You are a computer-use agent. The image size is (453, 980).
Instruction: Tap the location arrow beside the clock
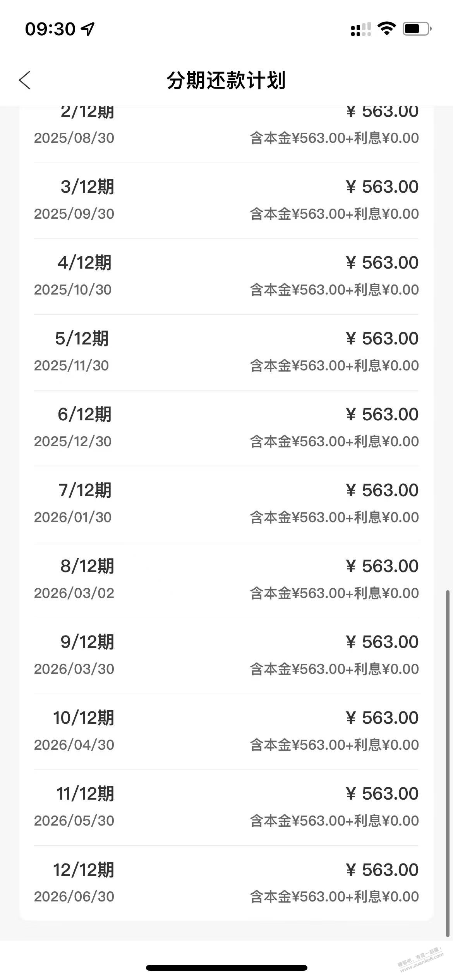[88, 29]
